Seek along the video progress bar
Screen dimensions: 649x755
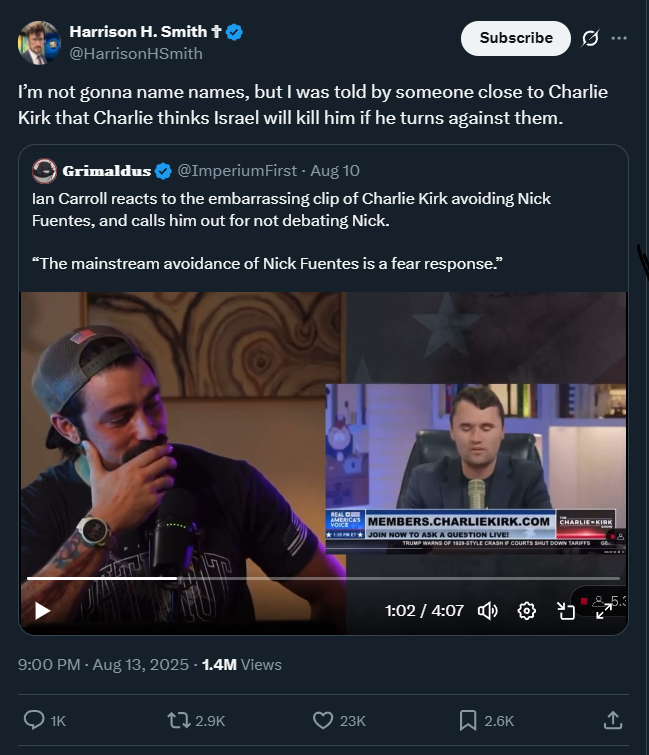coord(324,578)
